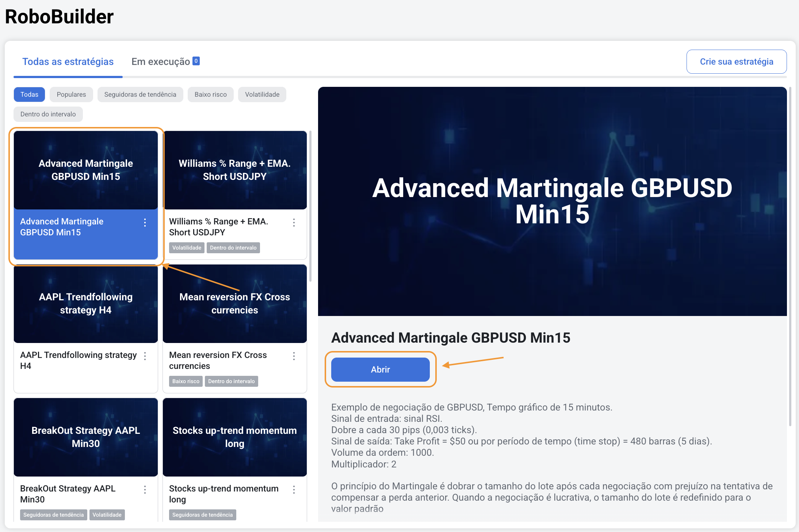Select Williams % Range + EMA thumbnail
799x532 pixels.
[235, 170]
